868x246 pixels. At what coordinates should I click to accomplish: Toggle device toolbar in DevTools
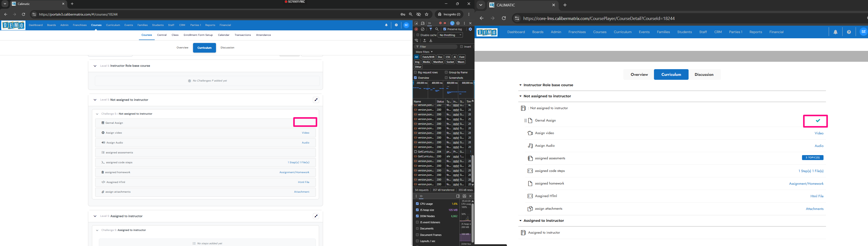(423, 23)
